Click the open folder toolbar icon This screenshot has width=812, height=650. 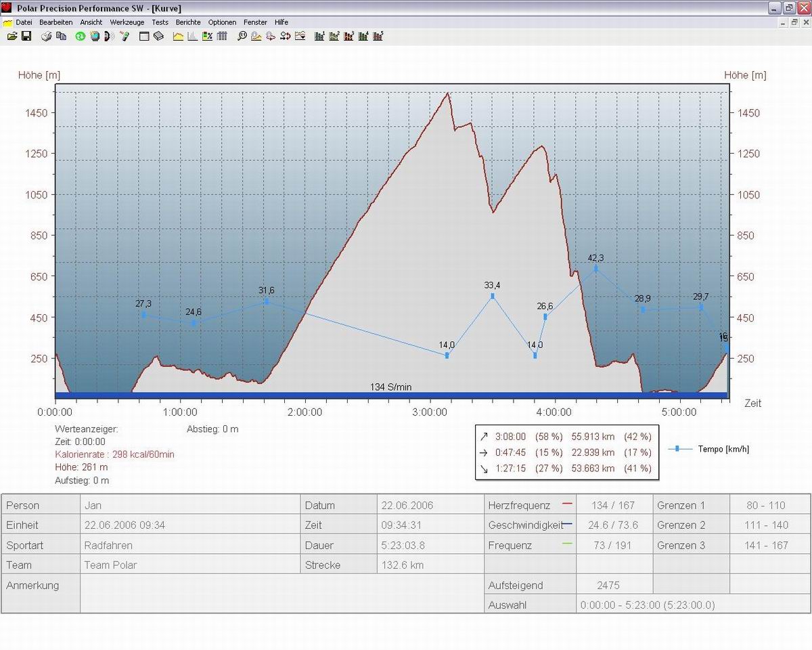pos(12,36)
